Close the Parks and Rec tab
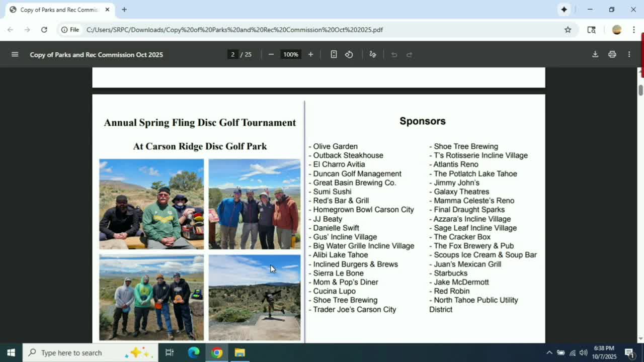 tap(107, 10)
